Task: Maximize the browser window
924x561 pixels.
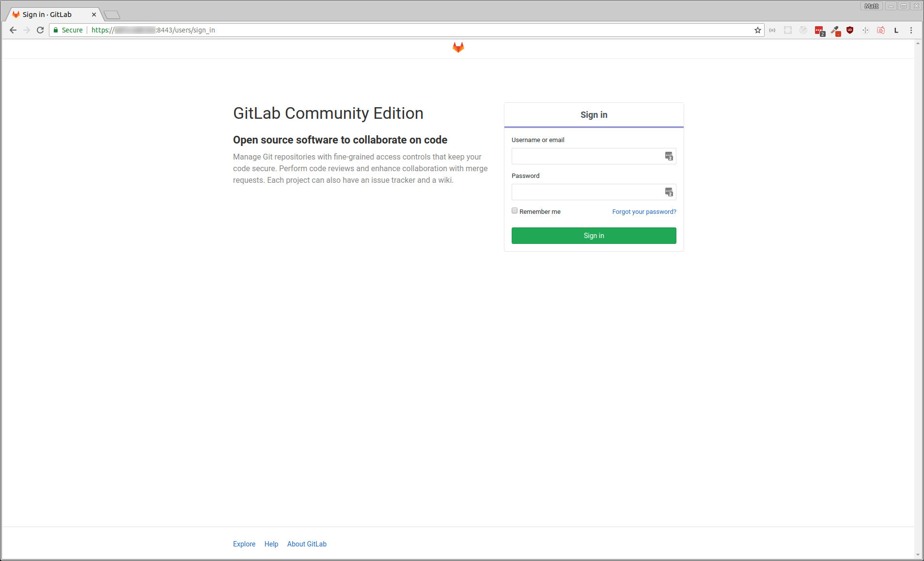Action: click(x=904, y=6)
